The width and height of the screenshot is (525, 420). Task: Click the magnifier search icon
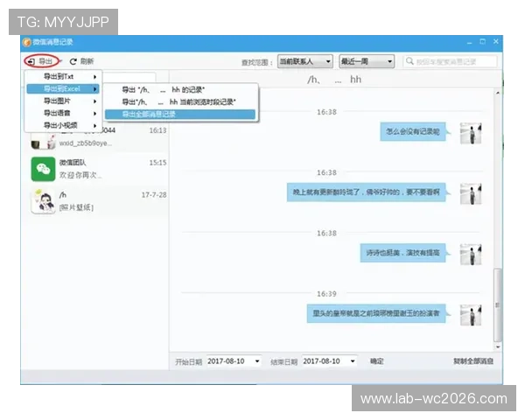[409, 61]
